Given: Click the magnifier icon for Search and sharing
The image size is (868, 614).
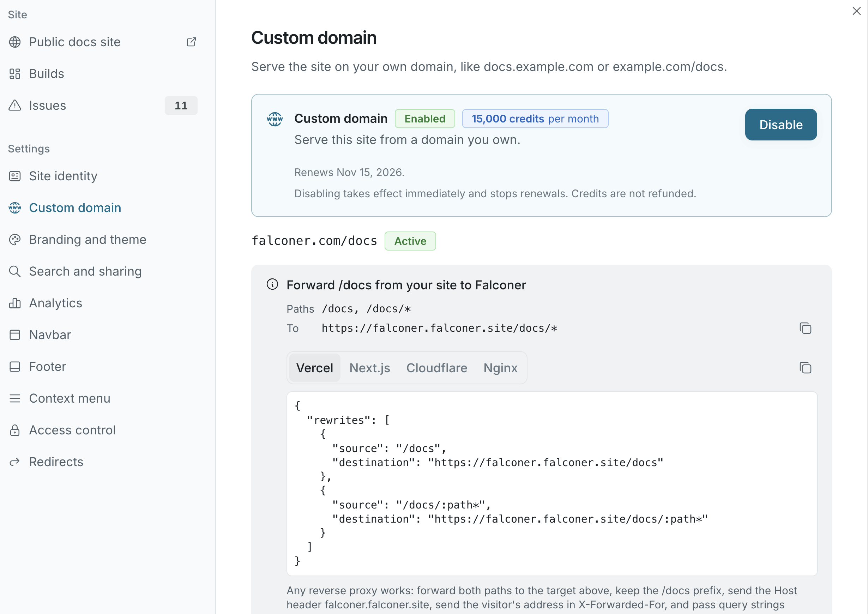Looking at the screenshot, I should pyautogui.click(x=15, y=271).
